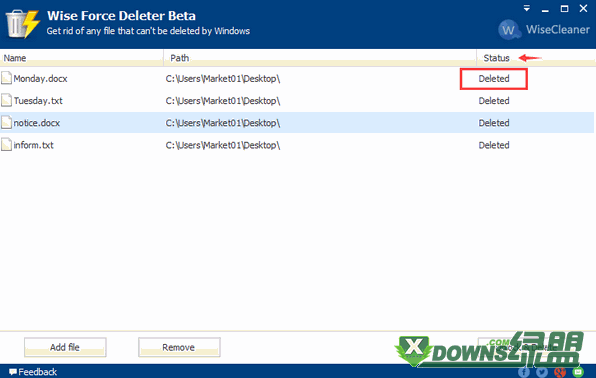596x378 pixels.
Task: Click the Deleted status of Monday.docx
Action: pos(494,79)
